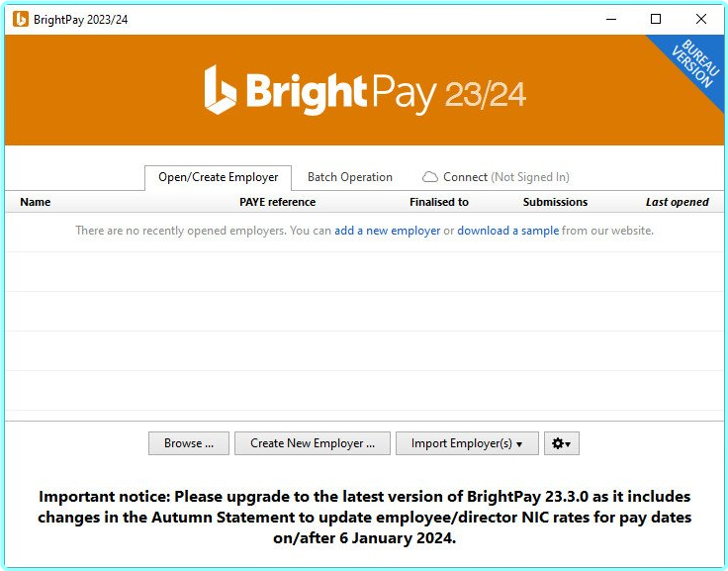This screenshot has width=728, height=571.
Task: Maximize the BrightPay window
Action: tap(655, 19)
